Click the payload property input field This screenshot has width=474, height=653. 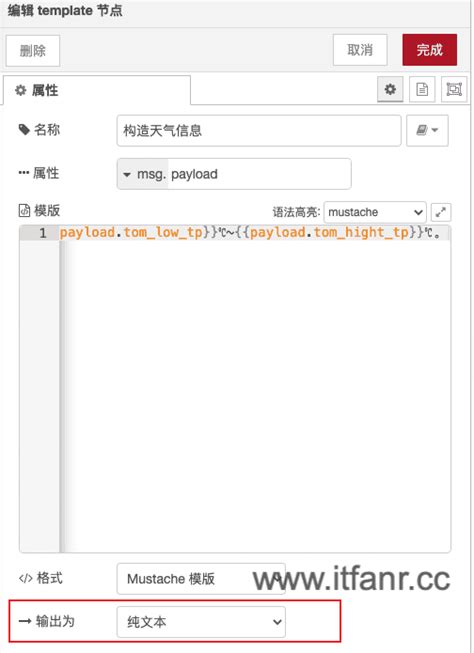pyautogui.click(x=259, y=174)
